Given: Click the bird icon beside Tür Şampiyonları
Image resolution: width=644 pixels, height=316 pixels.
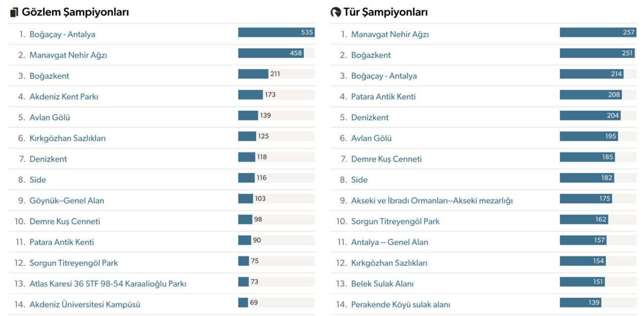Looking at the screenshot, I should [x=336, y=13].
